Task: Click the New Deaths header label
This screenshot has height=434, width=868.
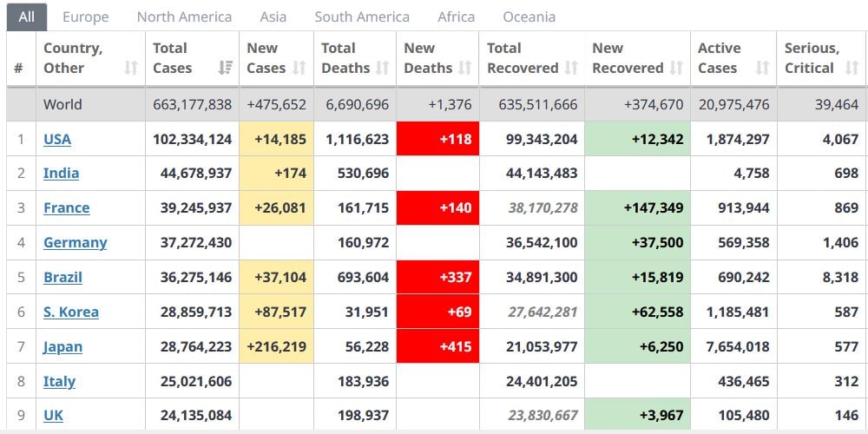Action: [428, 58]
